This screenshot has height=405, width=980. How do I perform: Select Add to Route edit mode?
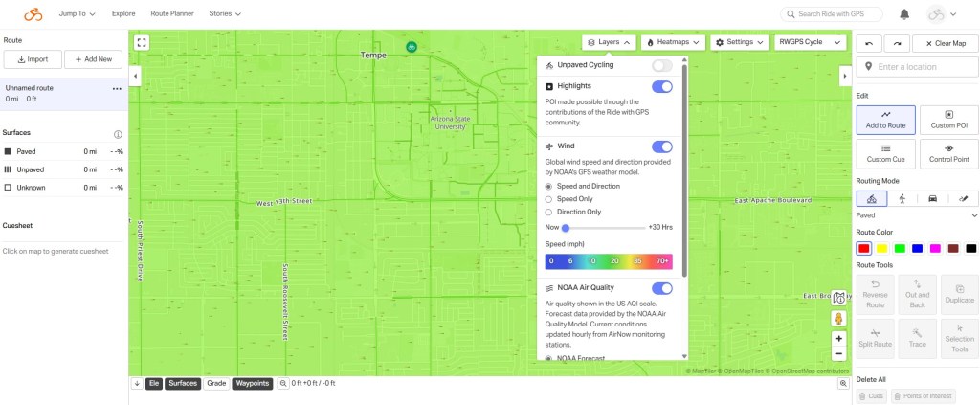(885, 120)
